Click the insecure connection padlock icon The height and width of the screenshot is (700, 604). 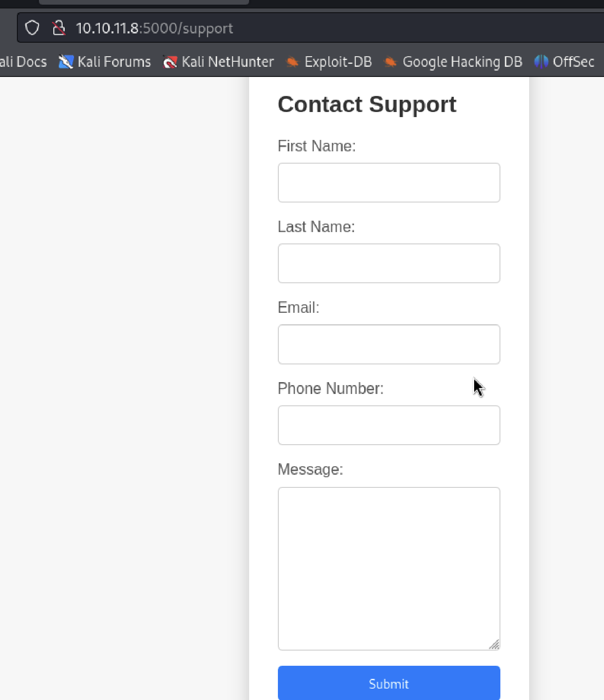59,28
